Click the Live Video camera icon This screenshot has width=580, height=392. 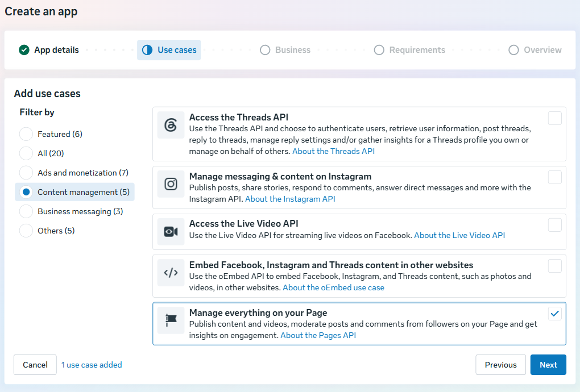point(171,232)
